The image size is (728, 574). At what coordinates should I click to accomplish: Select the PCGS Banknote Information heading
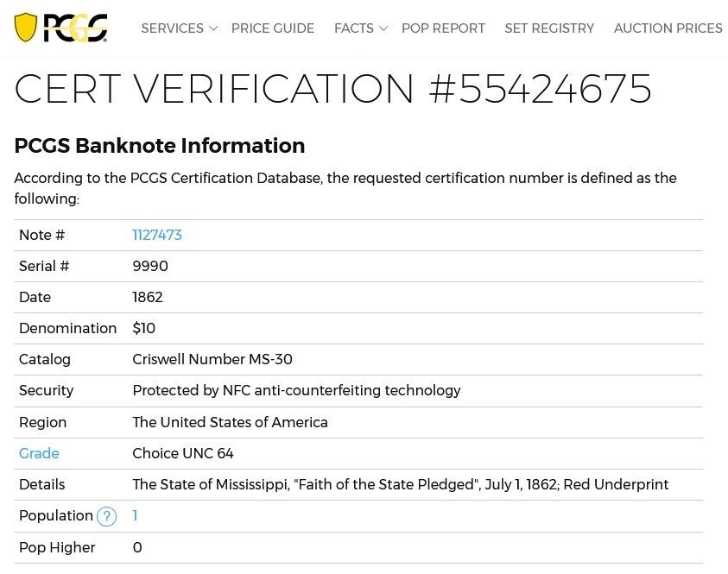[x=159, y=145]
